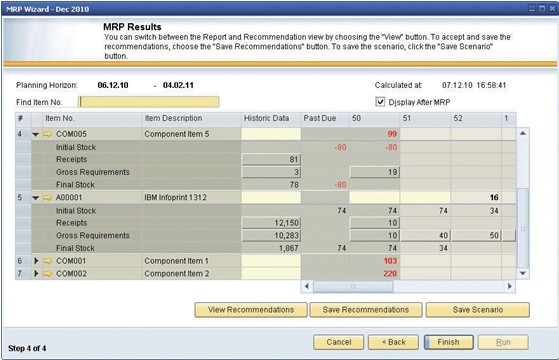
Task: Select row number 4 header cell
Action: tap(23, 134)
